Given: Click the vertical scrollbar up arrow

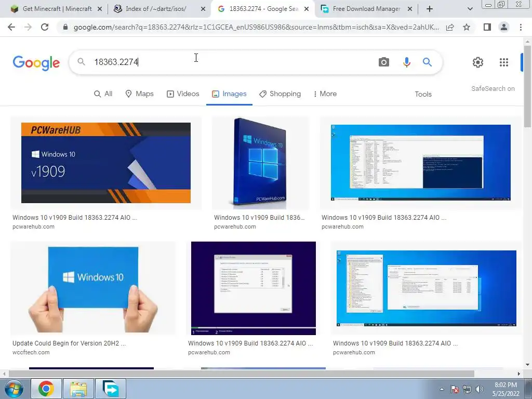Looking at the screenshot, I should pos(527,41).
